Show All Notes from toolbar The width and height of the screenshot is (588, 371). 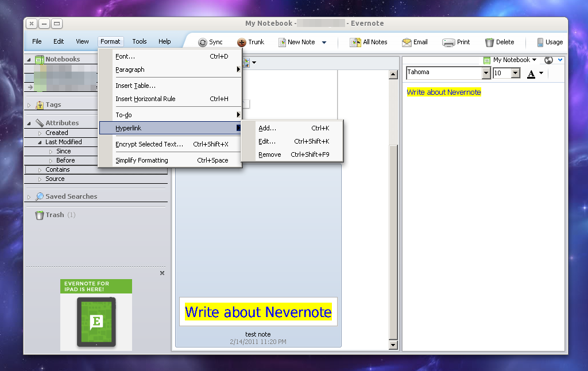[368, 42]
